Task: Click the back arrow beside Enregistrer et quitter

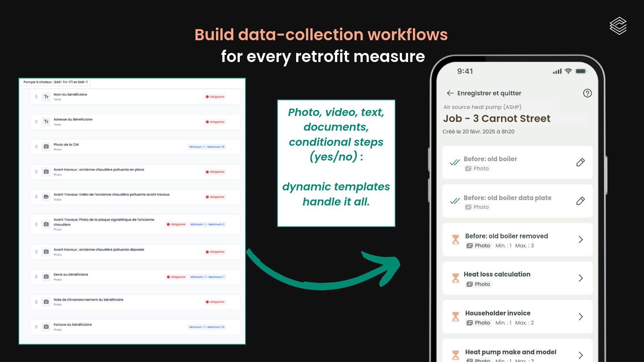Action: (450, 93)
